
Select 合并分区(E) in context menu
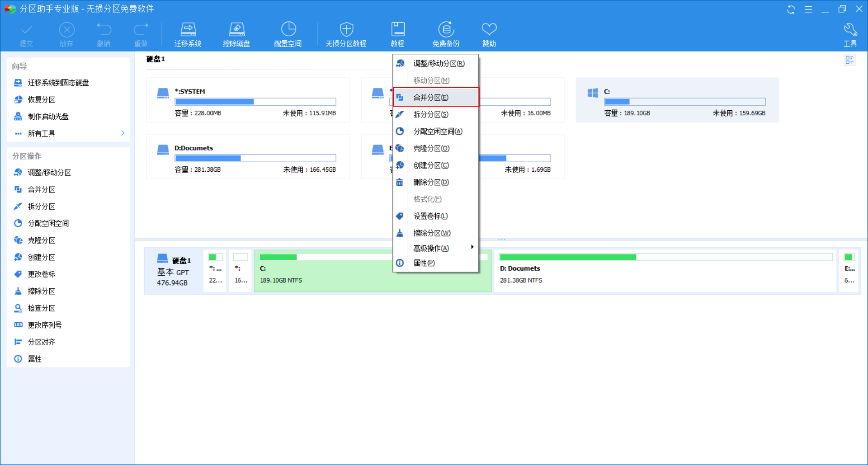(431, 97)
